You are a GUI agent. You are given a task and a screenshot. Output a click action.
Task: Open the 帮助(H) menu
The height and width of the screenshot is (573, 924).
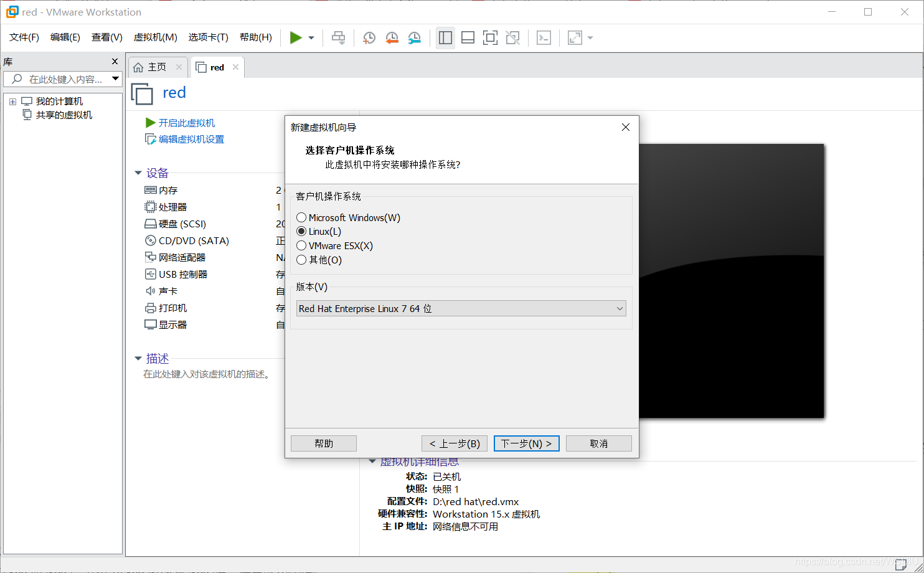[256, 37]
